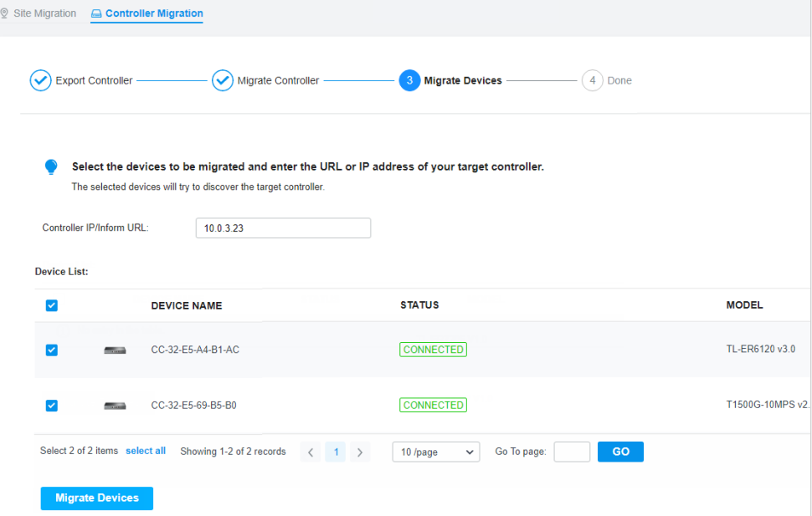The height and width of the screenshot is (516, 812).
Task: Click the previous page chevron
Action: 310,451
